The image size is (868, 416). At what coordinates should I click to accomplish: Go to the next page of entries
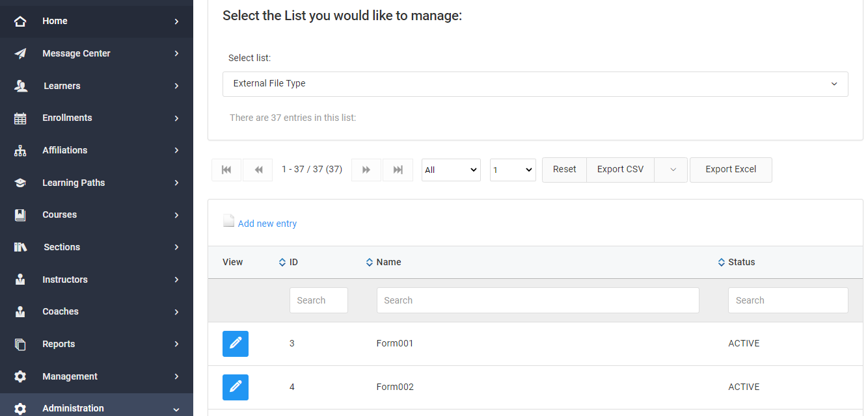coord(366,170)
